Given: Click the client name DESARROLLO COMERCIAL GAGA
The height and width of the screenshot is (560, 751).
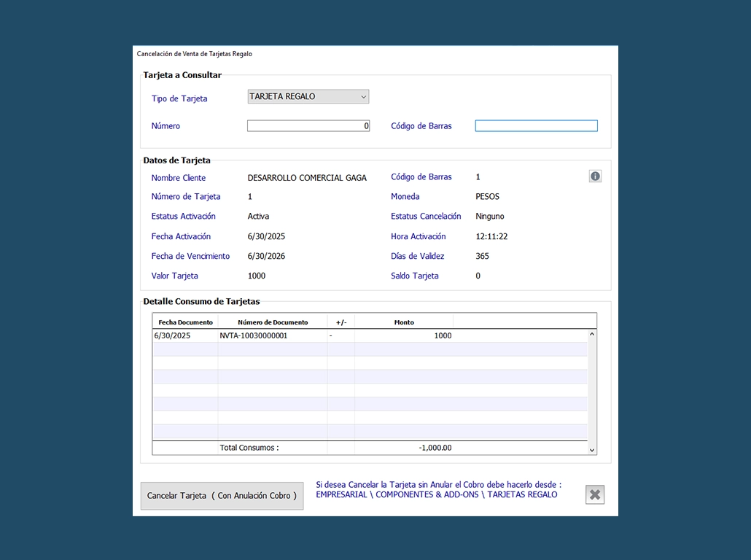Looking at the screenshot, I should point(307,178).
